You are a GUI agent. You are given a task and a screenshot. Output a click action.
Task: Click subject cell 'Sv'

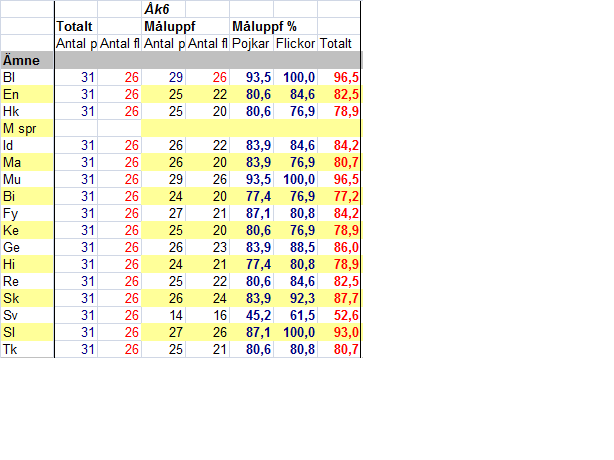(27, 315)
